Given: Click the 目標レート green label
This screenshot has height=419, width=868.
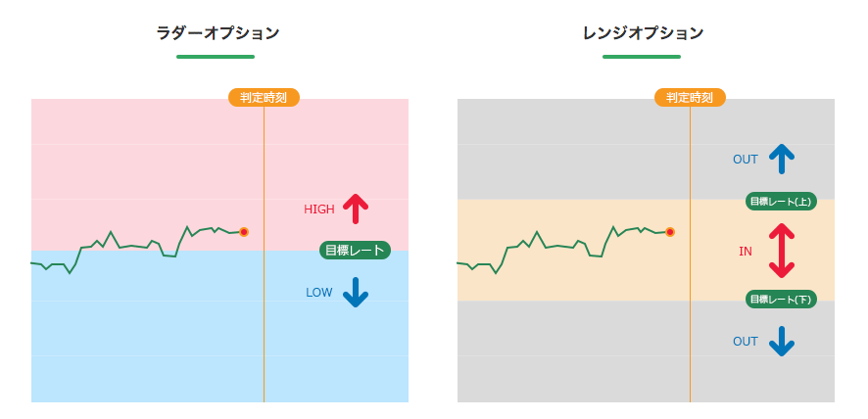Looking at the screenshot, I should click(355, 251).
